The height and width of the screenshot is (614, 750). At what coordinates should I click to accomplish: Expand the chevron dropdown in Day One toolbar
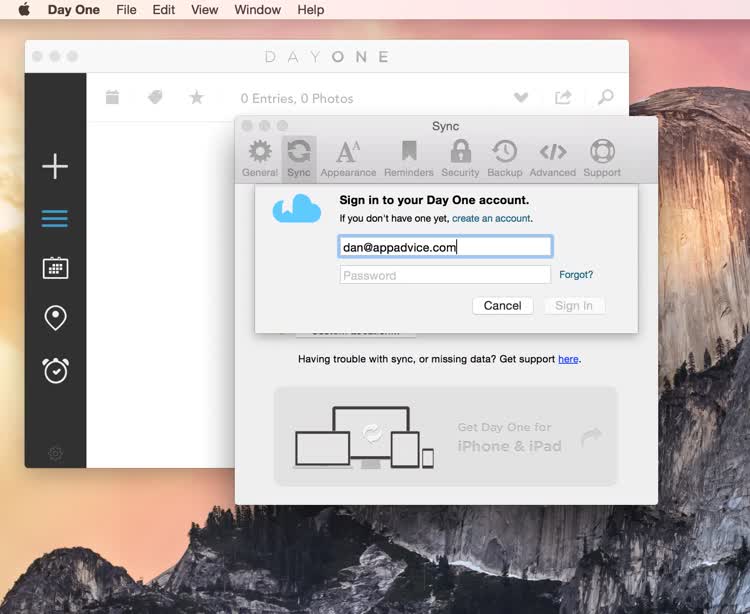click(x=521, y=98)
